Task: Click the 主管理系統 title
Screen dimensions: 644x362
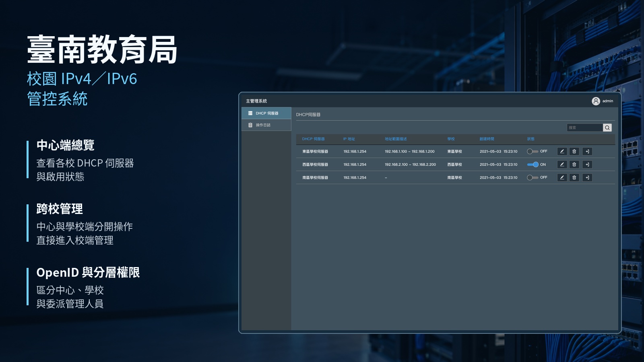Action: pos(256,101)
